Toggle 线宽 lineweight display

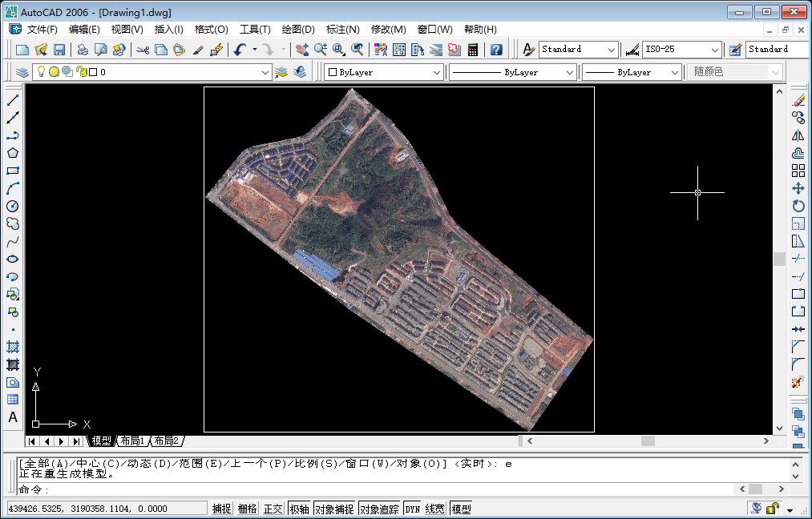[435, 509]
